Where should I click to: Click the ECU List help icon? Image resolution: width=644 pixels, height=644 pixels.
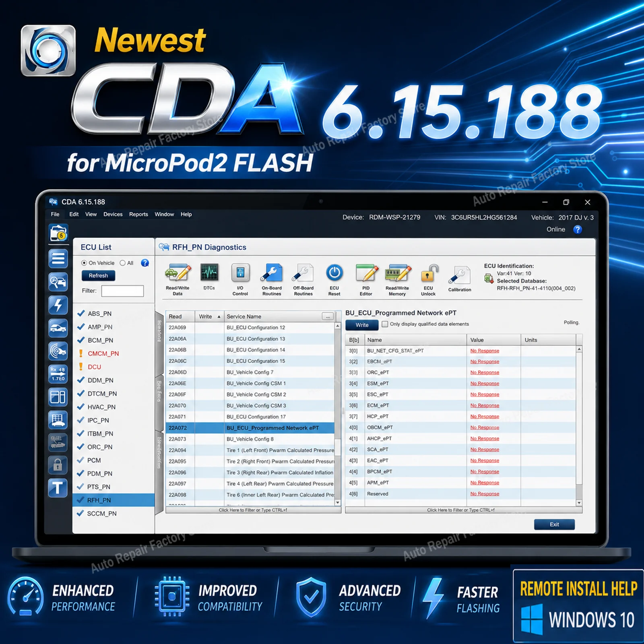pos(145,263)
